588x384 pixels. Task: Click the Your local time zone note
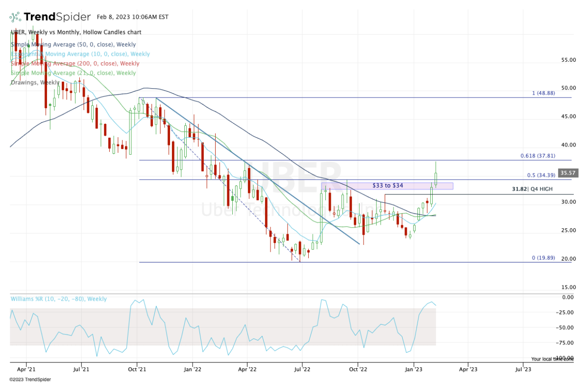pos(552,359)
